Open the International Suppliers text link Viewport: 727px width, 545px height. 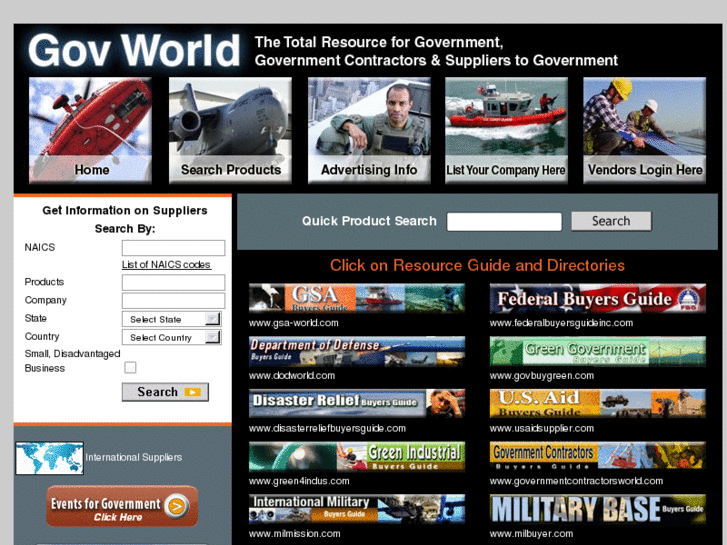pyautogui.click(x=134, y=457)
